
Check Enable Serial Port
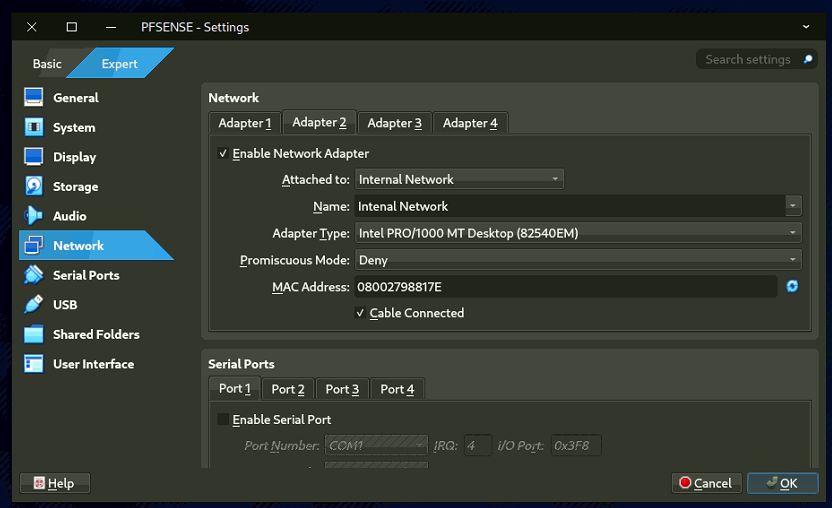coord(222,420)
